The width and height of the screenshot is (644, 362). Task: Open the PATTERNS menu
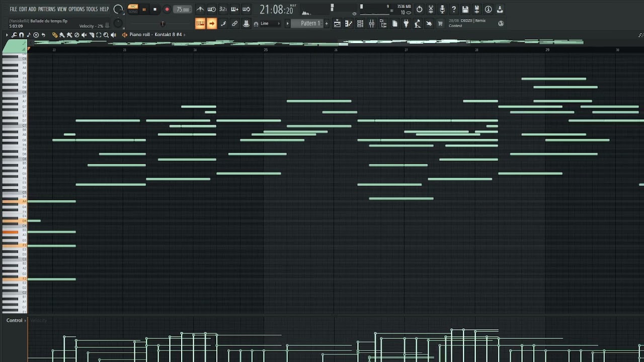pos(47,9)
